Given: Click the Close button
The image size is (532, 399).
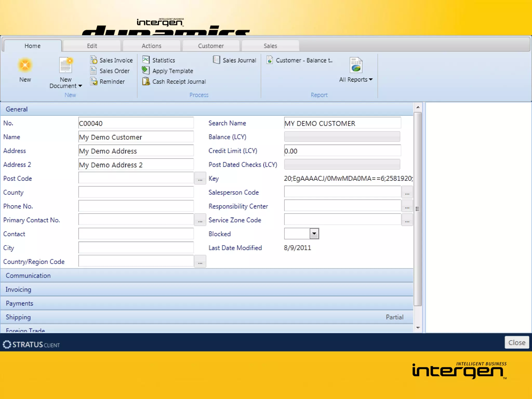Looking at the screenshot, I should pos(517,342).
